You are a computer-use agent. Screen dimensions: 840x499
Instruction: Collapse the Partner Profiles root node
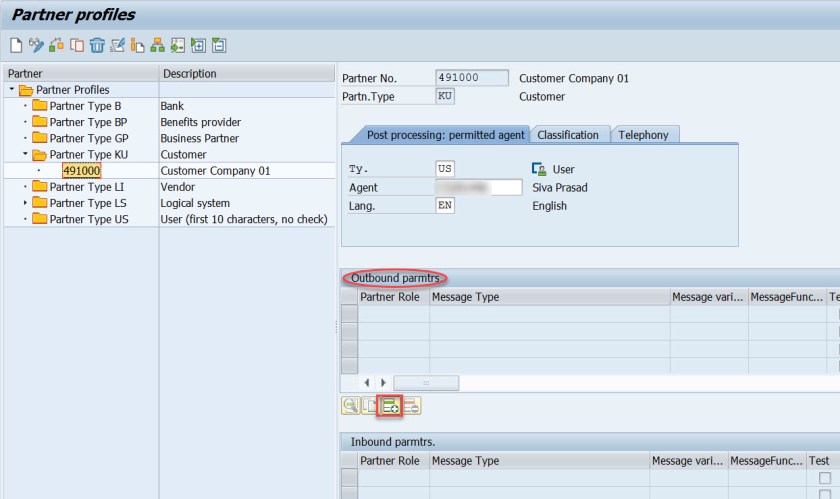pos(11,89)
